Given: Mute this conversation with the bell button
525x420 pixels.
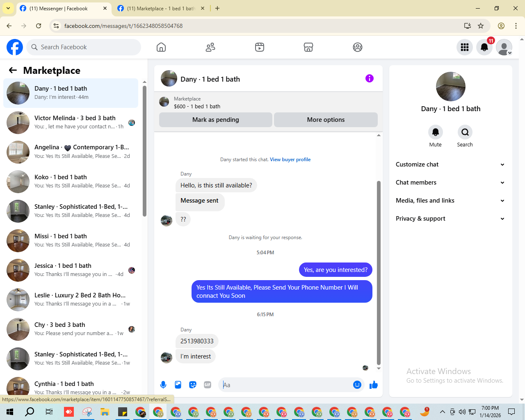Looking at the screenshot, I should [x=436, y=132].
